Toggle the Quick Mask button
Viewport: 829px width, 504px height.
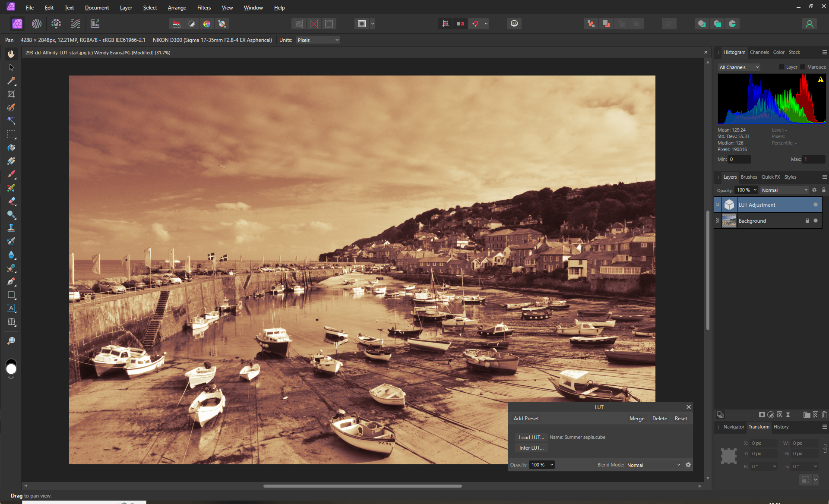362,24
